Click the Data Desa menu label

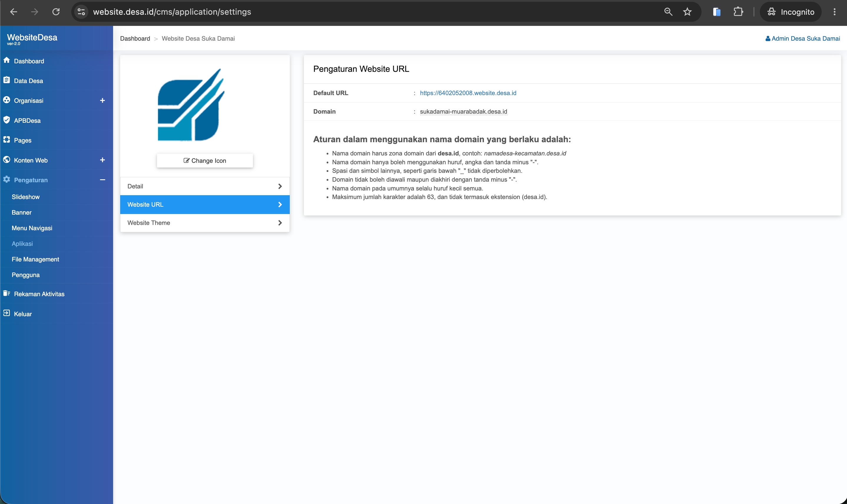[29, 81]
